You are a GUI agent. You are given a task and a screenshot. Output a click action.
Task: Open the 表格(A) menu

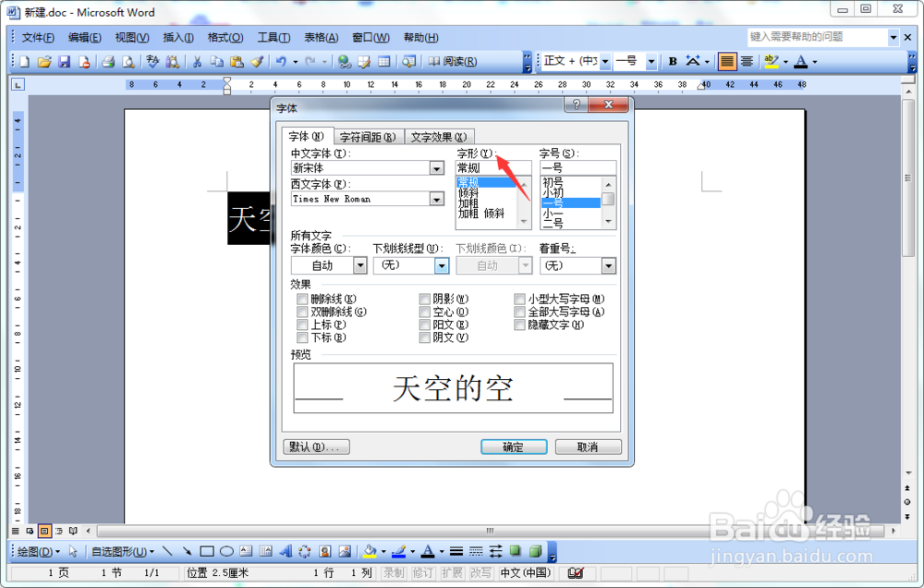coord(322,38)
